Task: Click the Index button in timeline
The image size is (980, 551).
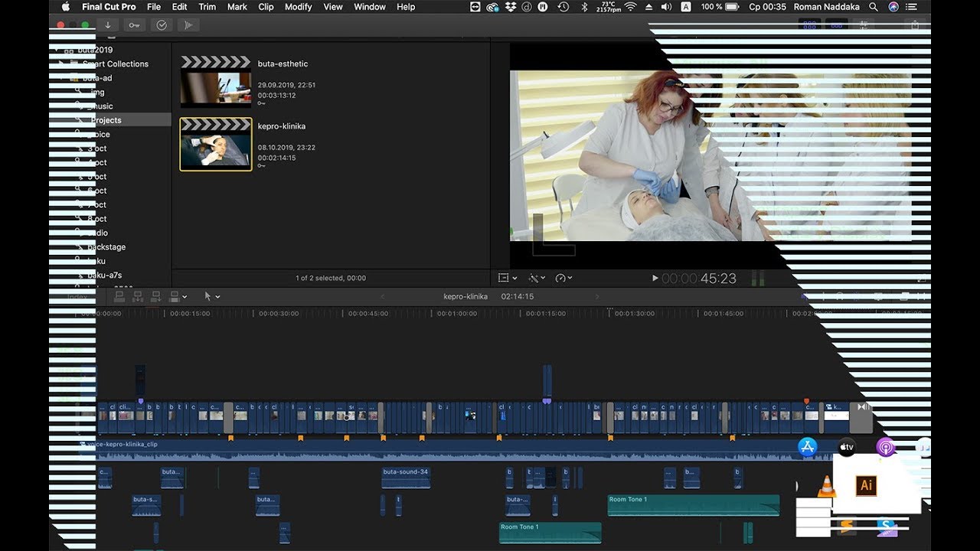Action: pyautogui.click(x=78, y=297)
